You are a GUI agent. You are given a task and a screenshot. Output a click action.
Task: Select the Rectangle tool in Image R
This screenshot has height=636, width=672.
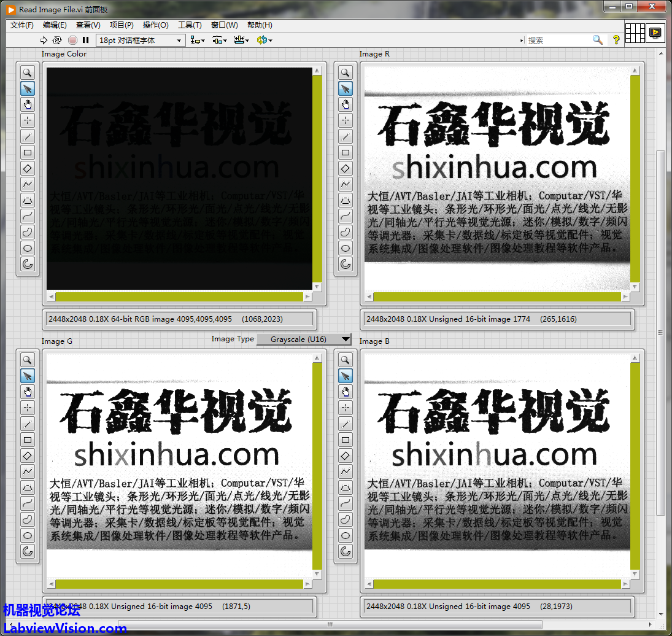click(346, 153)
